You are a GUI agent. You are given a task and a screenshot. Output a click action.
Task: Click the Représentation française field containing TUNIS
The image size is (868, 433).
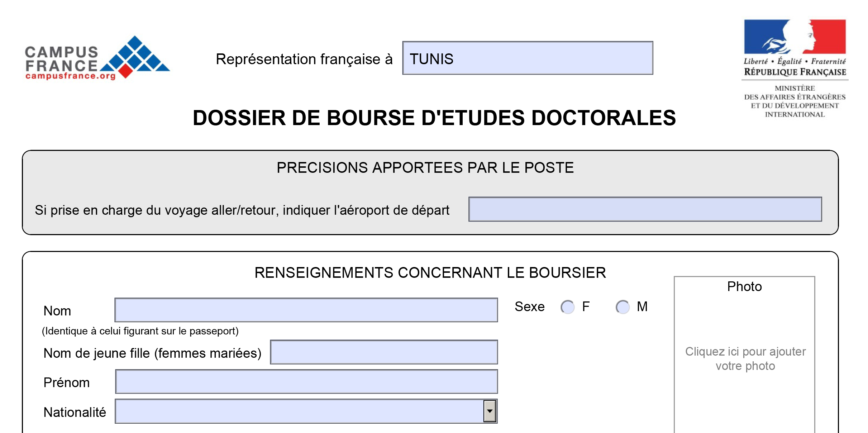pos(527,58)
